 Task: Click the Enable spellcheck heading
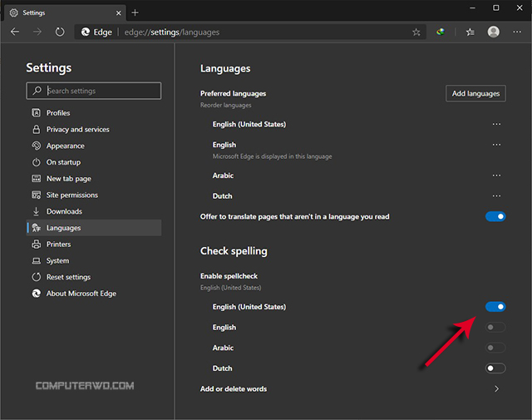tap(229, 276)
